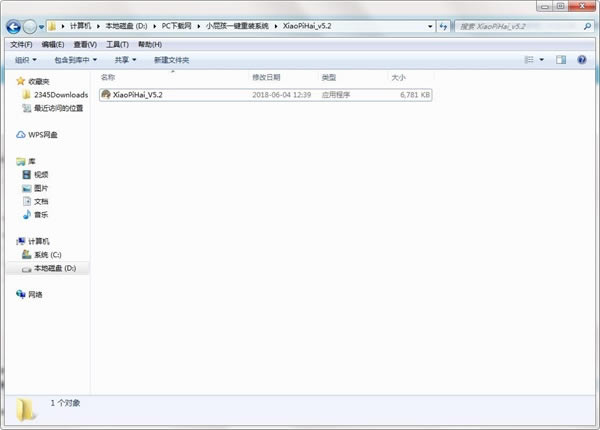Select 网络 in the navigation pane

pos(35,295)
